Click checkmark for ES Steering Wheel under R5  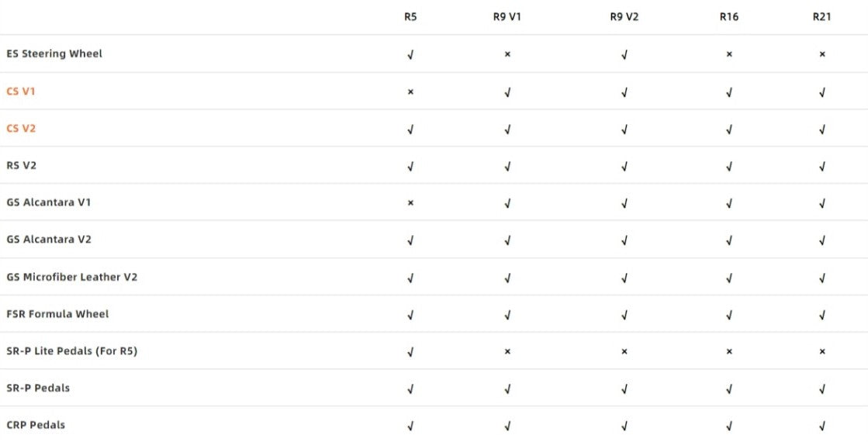(x=410, y=55)
